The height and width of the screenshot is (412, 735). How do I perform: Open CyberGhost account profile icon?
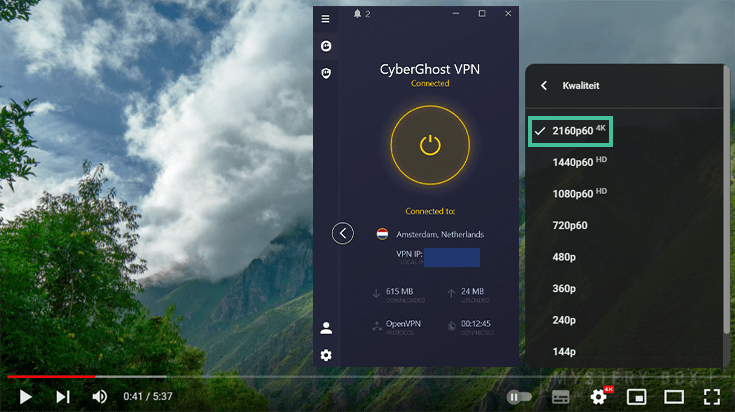pyautogui.click(x=326, y=328)
